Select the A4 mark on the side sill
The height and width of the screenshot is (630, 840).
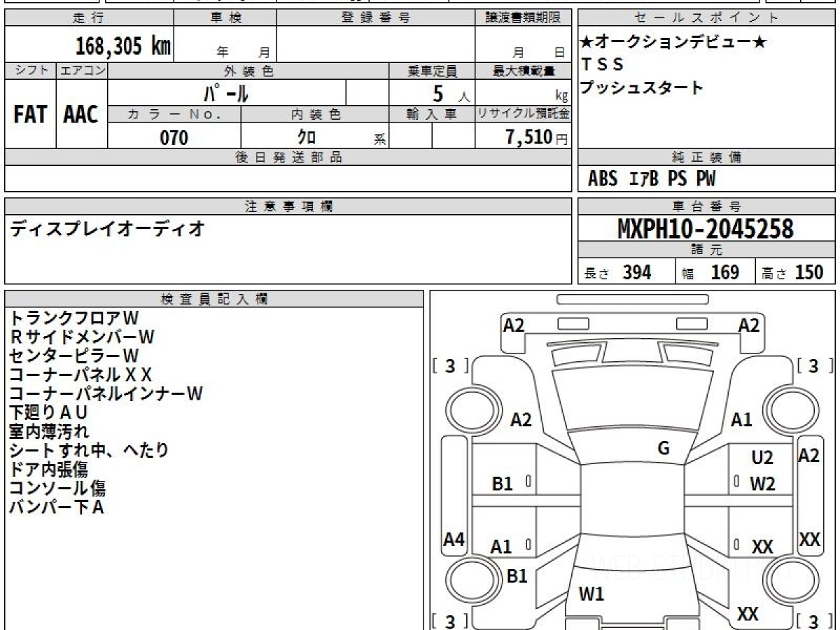tap(454, 540)
